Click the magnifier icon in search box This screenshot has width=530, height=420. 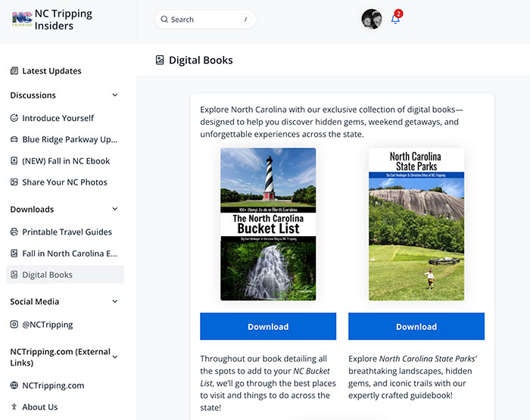(164, 19)
